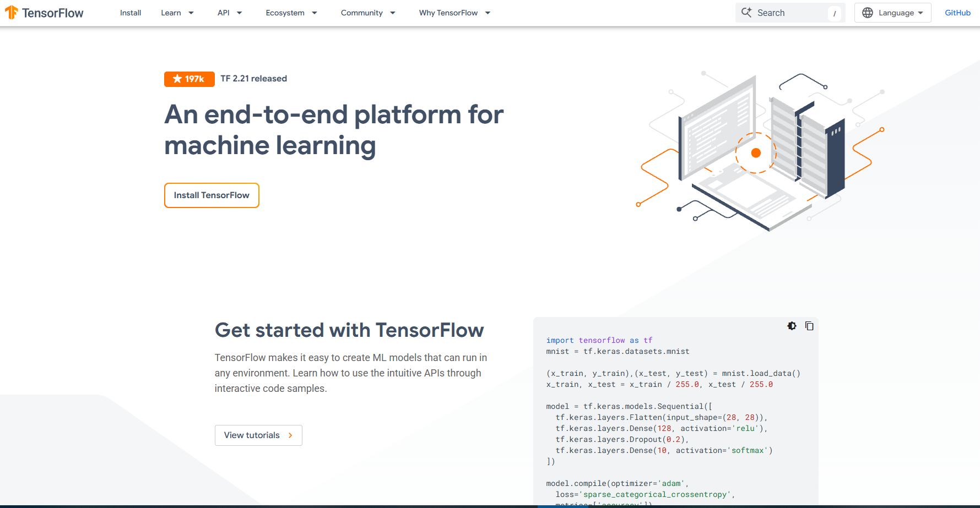This screenshot has height=508, width=980.
Task: Toggle dark code theme icon
Action: pos(792,326)
